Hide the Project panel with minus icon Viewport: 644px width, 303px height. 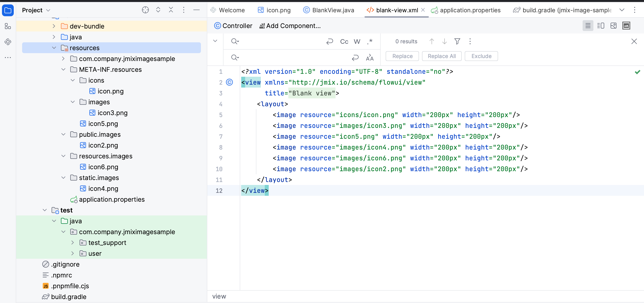tap(196, 10)
